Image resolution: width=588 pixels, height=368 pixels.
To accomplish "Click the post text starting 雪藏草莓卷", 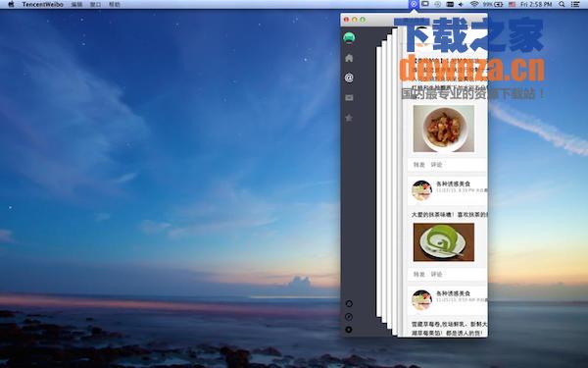I will point(449,328).
